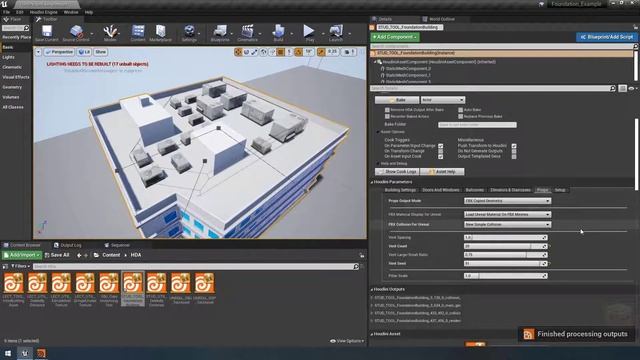Click search icon in Details search bar
The height and width of the screenshot is (360, 640).
point(613,88)
